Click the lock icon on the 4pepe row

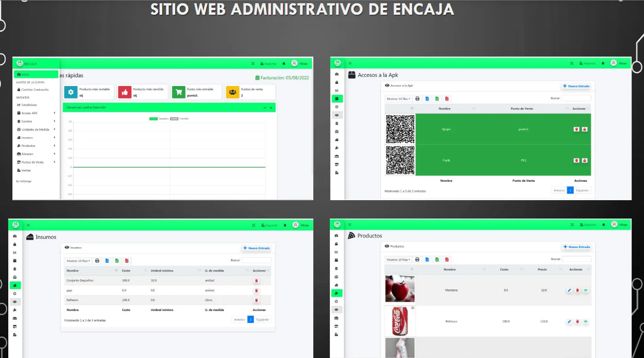point(585,129)
